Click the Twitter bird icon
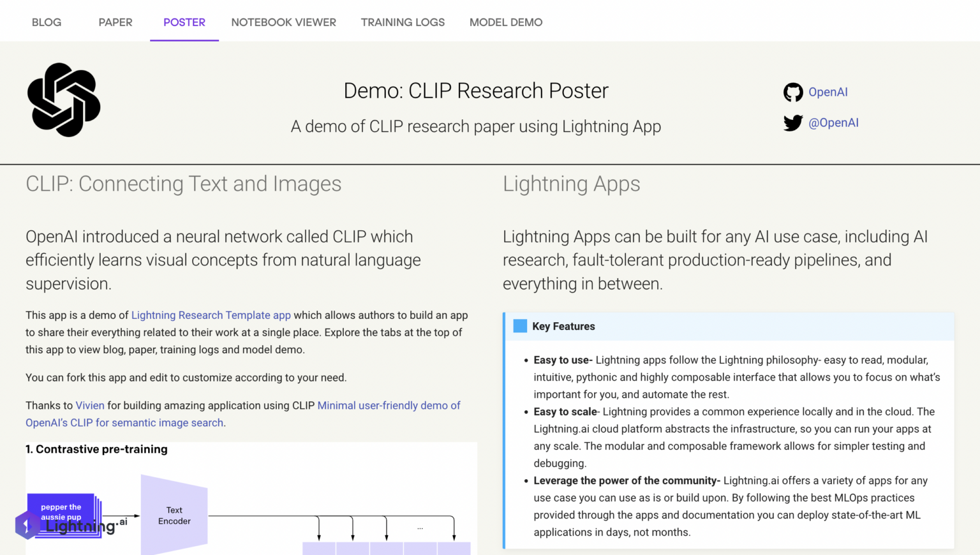Viewport: 980px width, 555px height. (x=793, y=122)
